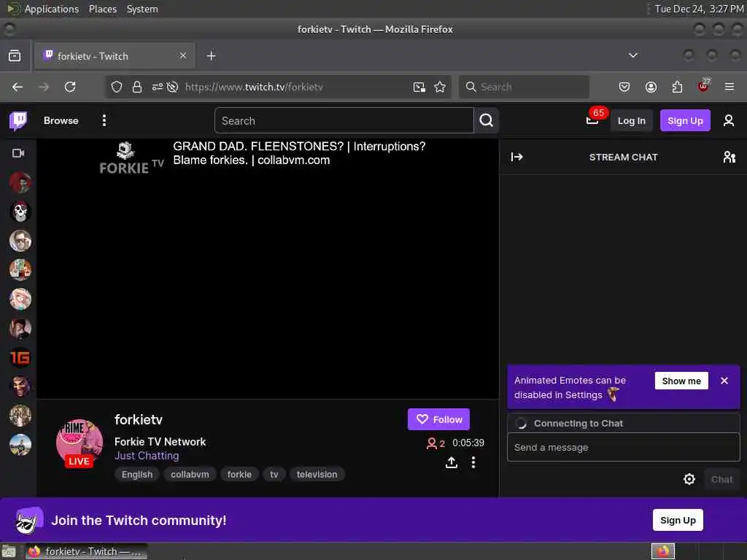
Task: Open the Just Chatting category link
Action: (147, 456)
